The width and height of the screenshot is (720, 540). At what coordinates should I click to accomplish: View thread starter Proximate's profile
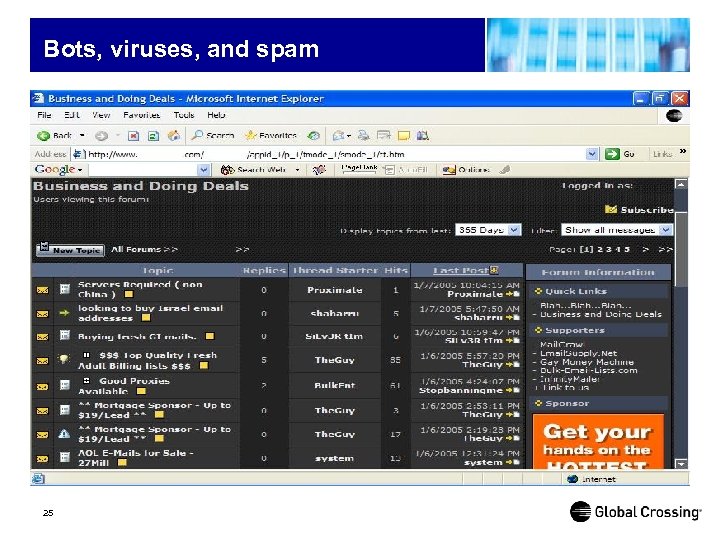(335, 290)
